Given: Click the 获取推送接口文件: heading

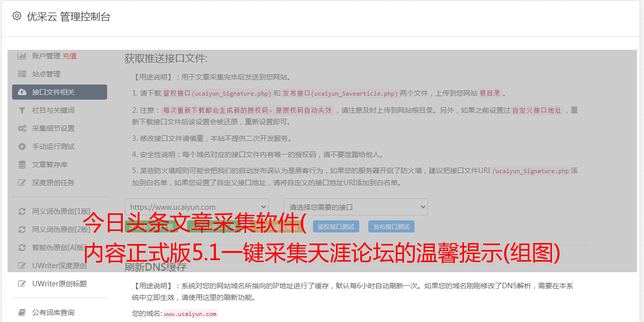Looking at the screenshot, I should (166, 58).
